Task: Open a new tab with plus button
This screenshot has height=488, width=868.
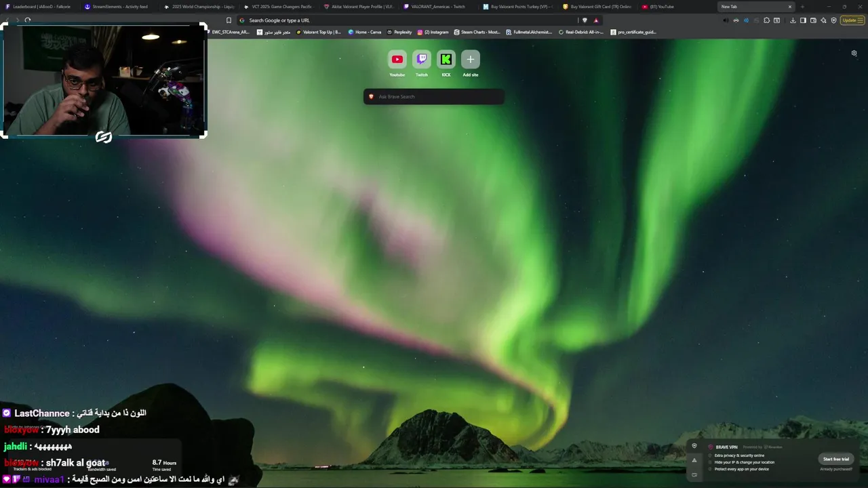Action: (x=802, y=7)
